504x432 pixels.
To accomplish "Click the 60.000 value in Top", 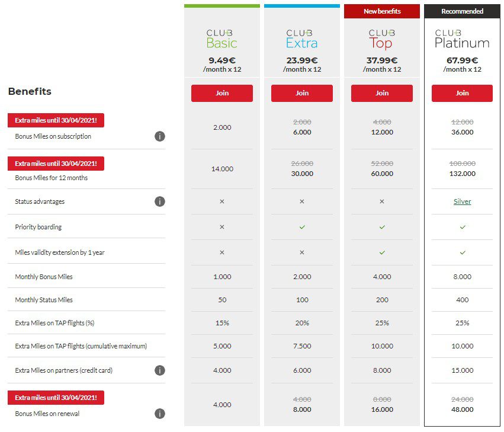I will 382,174.
